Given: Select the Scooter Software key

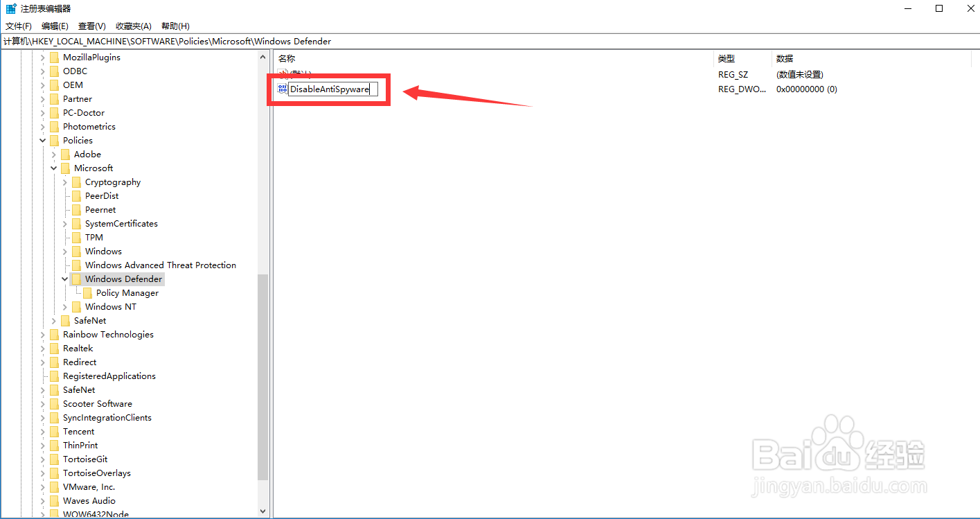Looking at the screenshot, I should pos(98,403).
